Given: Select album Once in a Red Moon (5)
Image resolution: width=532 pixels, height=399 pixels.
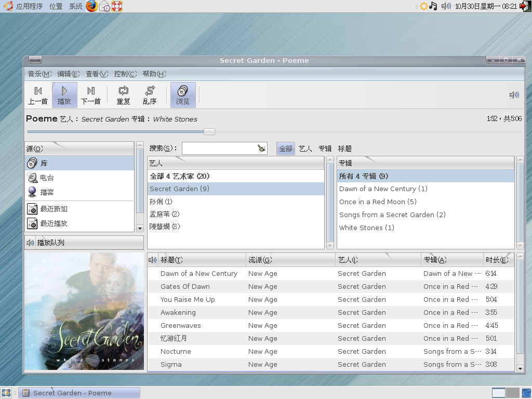Looking at the screenshot, I should point(425,202).
